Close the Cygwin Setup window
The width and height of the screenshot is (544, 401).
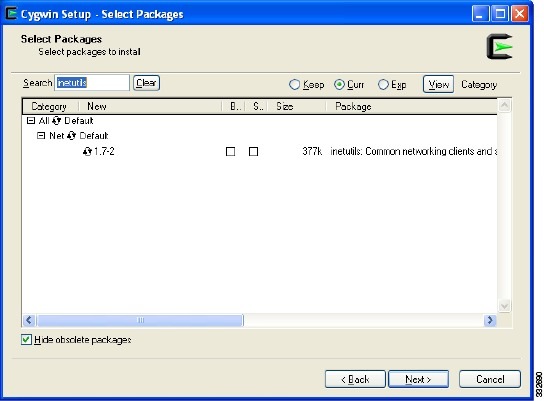point(520,14)
